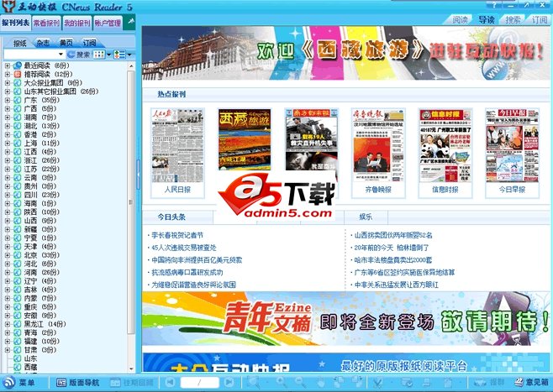Open the dropdown arrow next to grid view
553x392 pixels.
click(108, 55)
